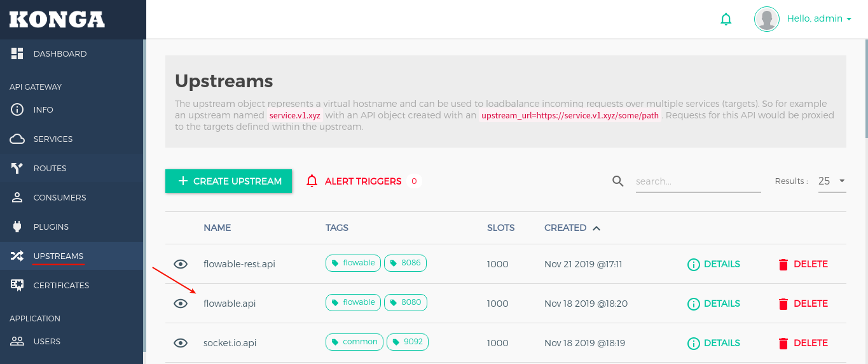Image resolution: width=868 pixels, height=364 pixels.
Task: Click the upstream search input field
Action: [x=698, y=181]
